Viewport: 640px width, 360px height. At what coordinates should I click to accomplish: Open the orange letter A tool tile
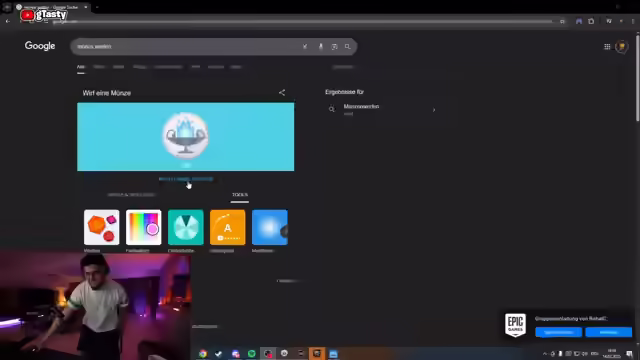[228, 227]
